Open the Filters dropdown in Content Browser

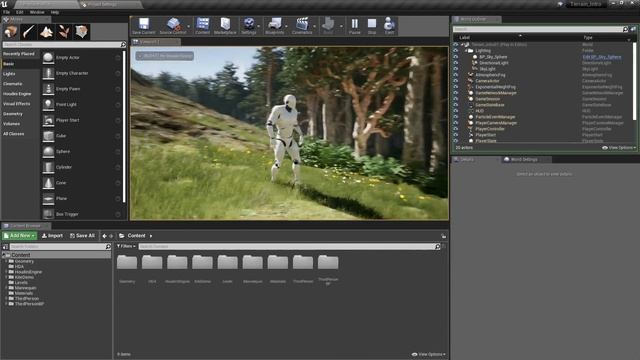tap(126, 247)
